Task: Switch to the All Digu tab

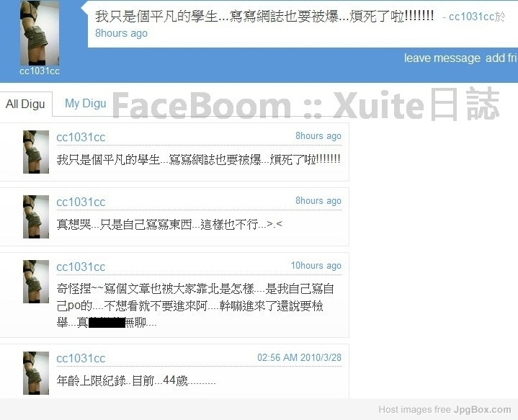Action: point(25,104)
